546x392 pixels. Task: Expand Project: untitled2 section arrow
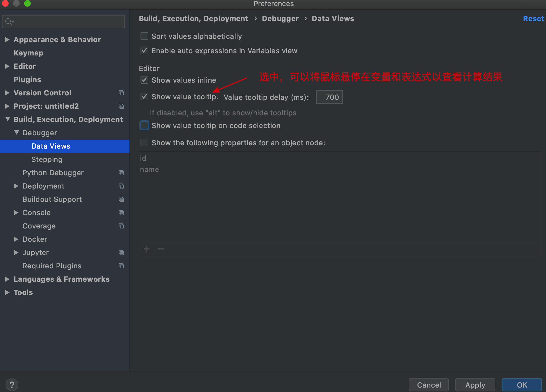click(x=7, y=106)
